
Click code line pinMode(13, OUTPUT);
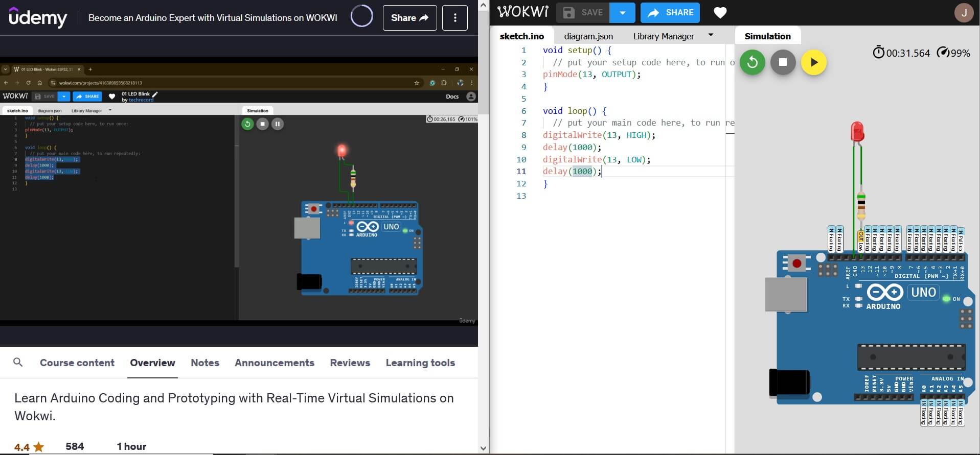[x=591, y=74]
